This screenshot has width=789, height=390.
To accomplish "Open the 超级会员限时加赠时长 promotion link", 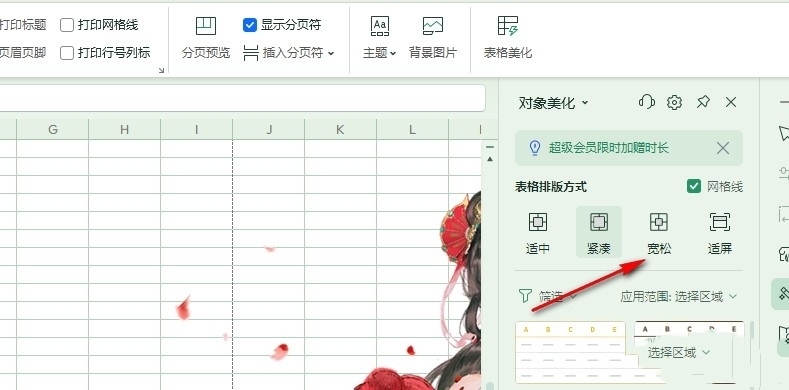I will 609,148.
